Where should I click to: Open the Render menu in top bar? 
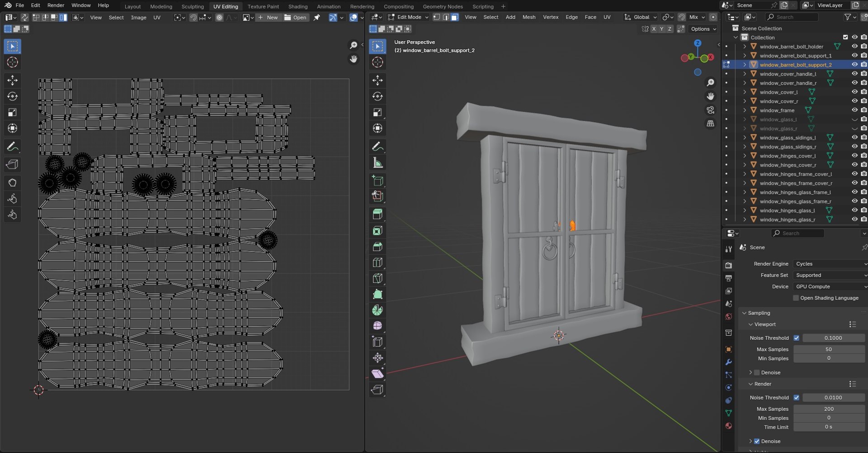(56, 5)
